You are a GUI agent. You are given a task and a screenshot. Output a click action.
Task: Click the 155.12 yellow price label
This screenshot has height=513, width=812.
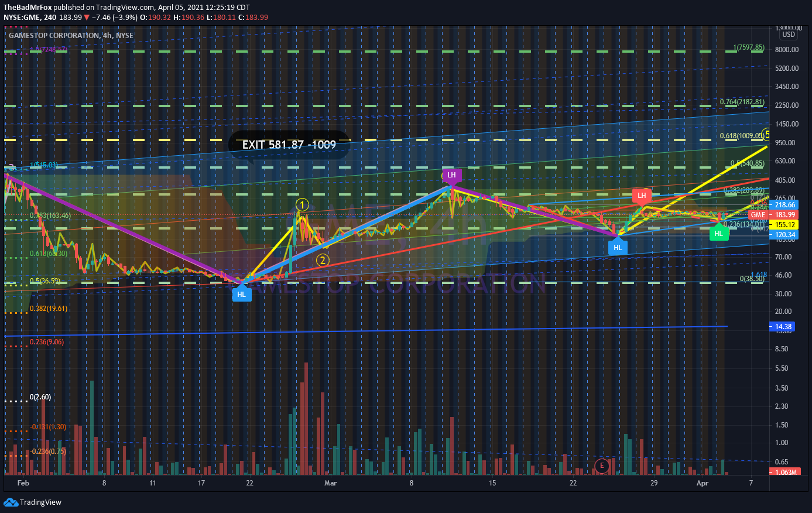(784, 225)
